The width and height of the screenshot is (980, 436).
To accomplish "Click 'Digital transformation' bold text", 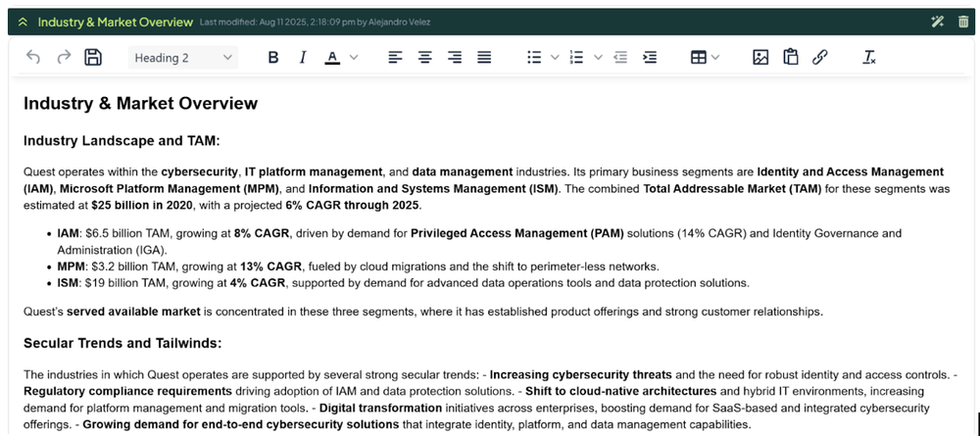I will (380, 409).
